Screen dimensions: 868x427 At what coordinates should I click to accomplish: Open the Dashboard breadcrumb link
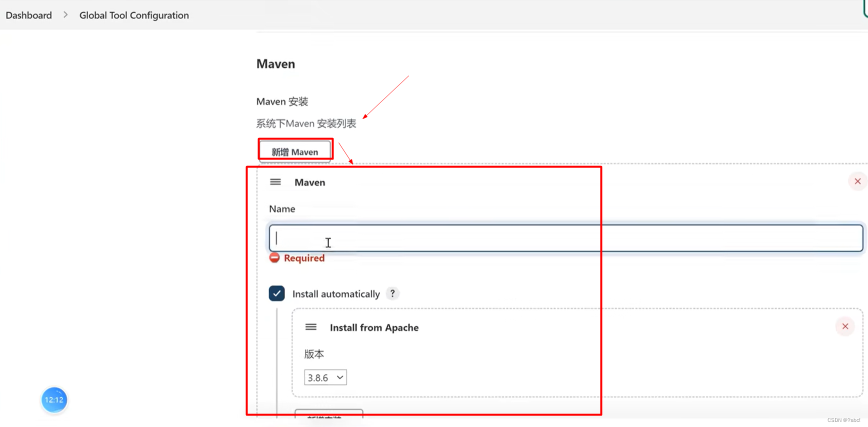28,15
